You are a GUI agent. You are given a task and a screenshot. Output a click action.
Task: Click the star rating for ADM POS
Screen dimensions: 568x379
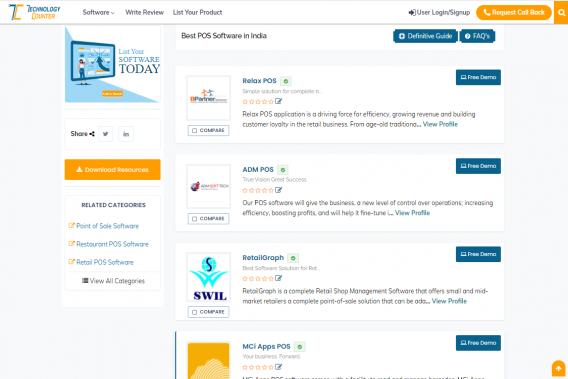tap(258, 190)
